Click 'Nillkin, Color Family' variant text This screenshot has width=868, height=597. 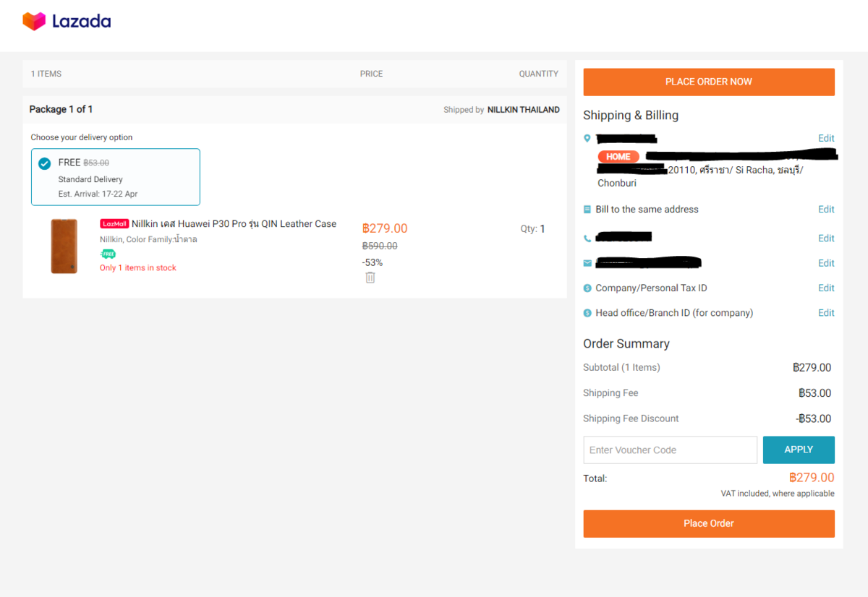pyautogui.click(x=149, y=239)
